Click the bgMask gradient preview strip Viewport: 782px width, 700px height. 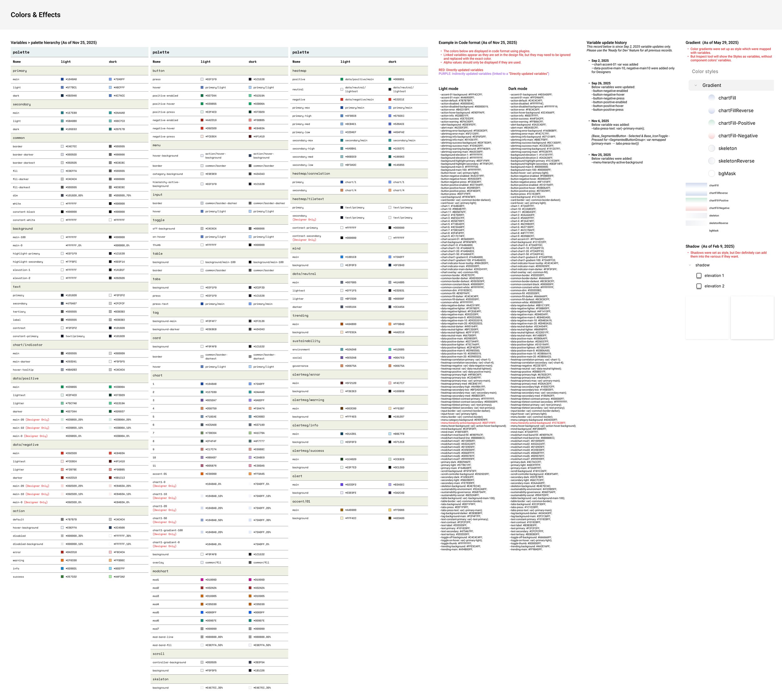[x=695, y=230]
